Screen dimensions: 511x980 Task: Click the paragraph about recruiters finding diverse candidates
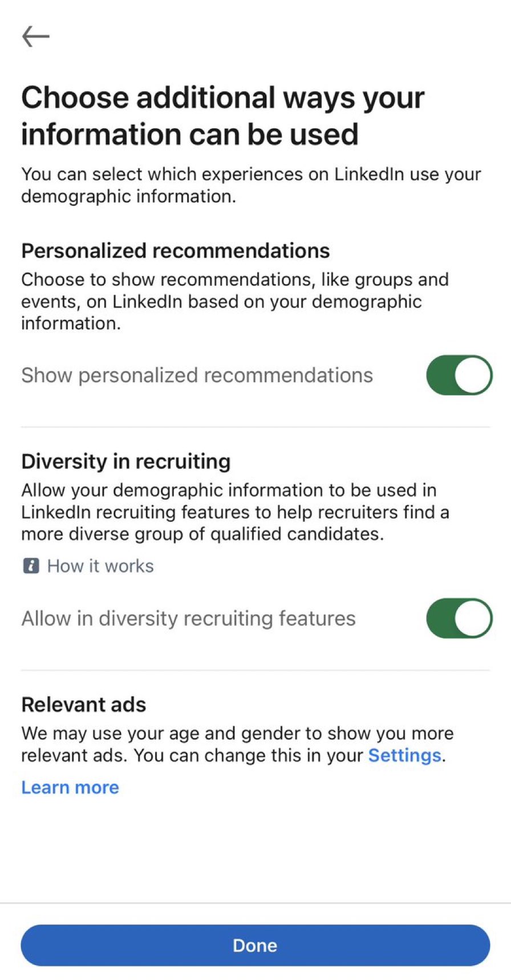(234, 512)
